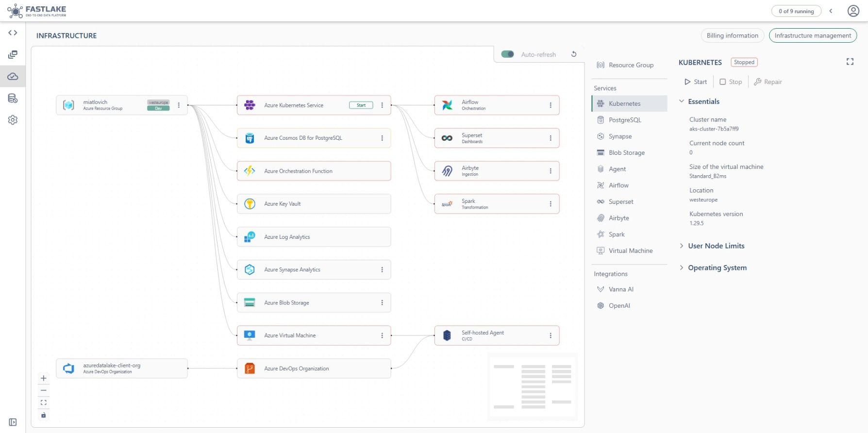The image size is (868, 433).
Task: Click the Azure Key Vault icon
Action: click(250, 204)
